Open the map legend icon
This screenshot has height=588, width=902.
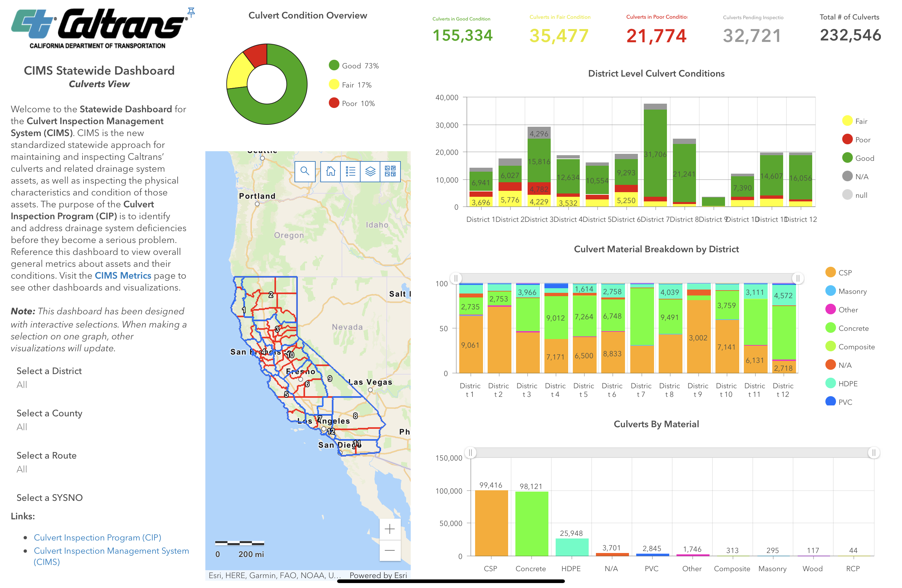[350, 171]
